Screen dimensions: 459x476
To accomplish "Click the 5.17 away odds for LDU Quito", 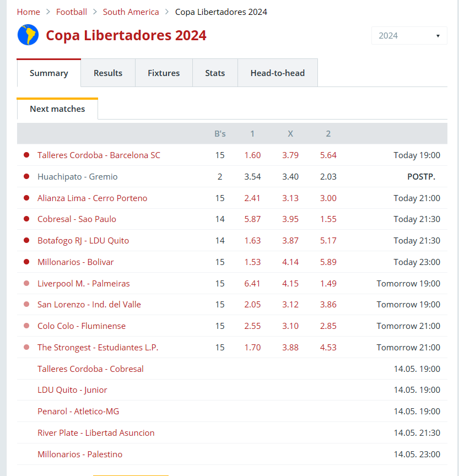I will pyautogui.click(x=328, y=240).
